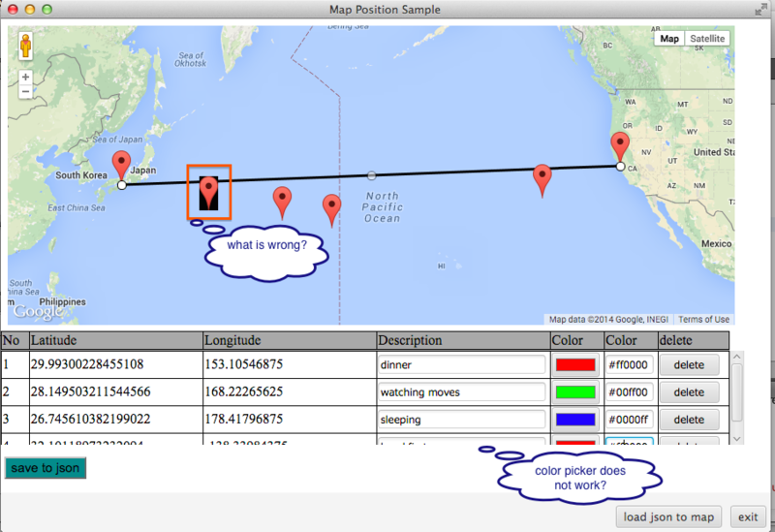Screen dimensions: 775x532
Task: Open the Terms of Use link
Action: [x=703, y=320]
